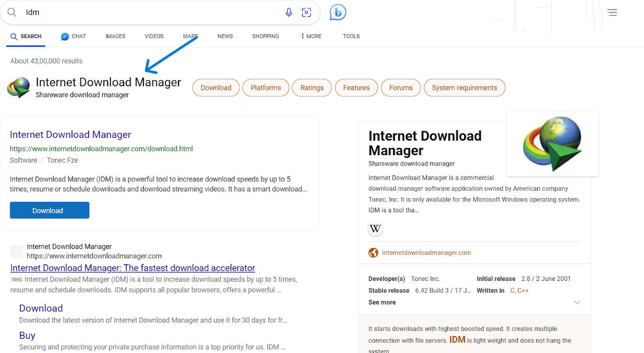Click the 'About 43,00,000 results' text
644x353 pixels.
46,61
